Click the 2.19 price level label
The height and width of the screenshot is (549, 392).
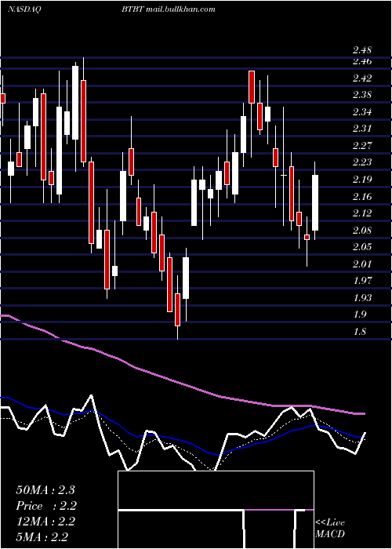click(361, 180)
